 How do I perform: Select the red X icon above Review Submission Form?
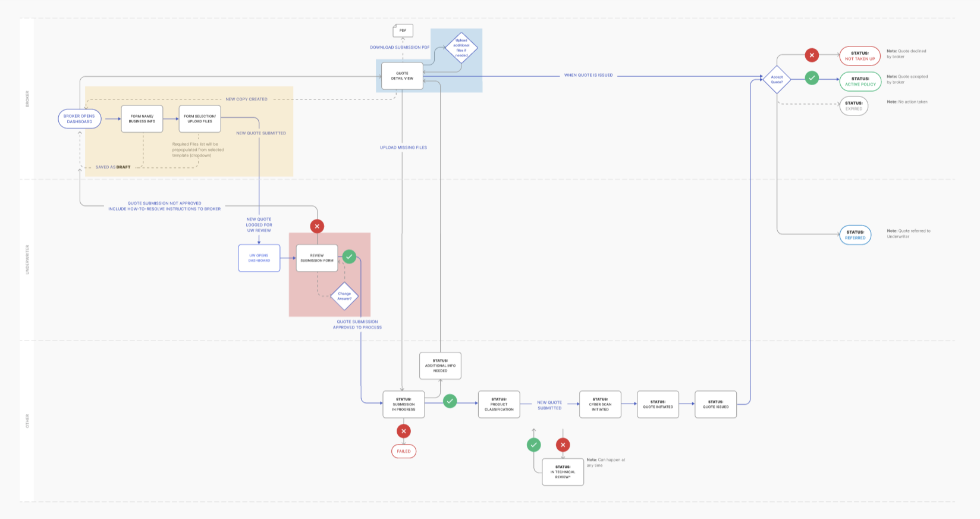317,226
